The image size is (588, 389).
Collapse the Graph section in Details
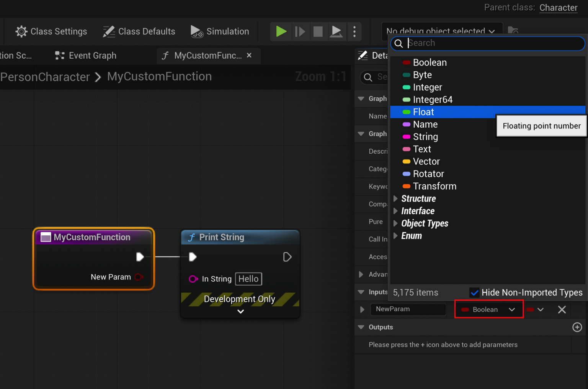(x=361, y=98)
